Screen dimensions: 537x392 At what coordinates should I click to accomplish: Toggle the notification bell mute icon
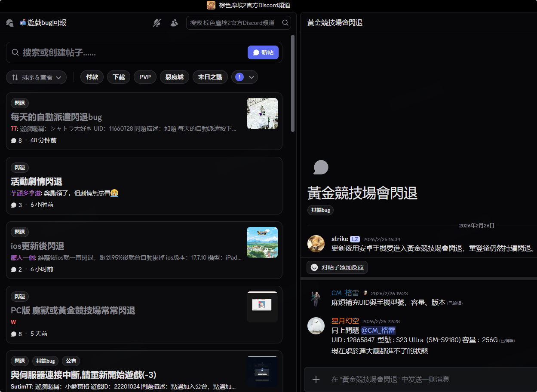[157, 23]
